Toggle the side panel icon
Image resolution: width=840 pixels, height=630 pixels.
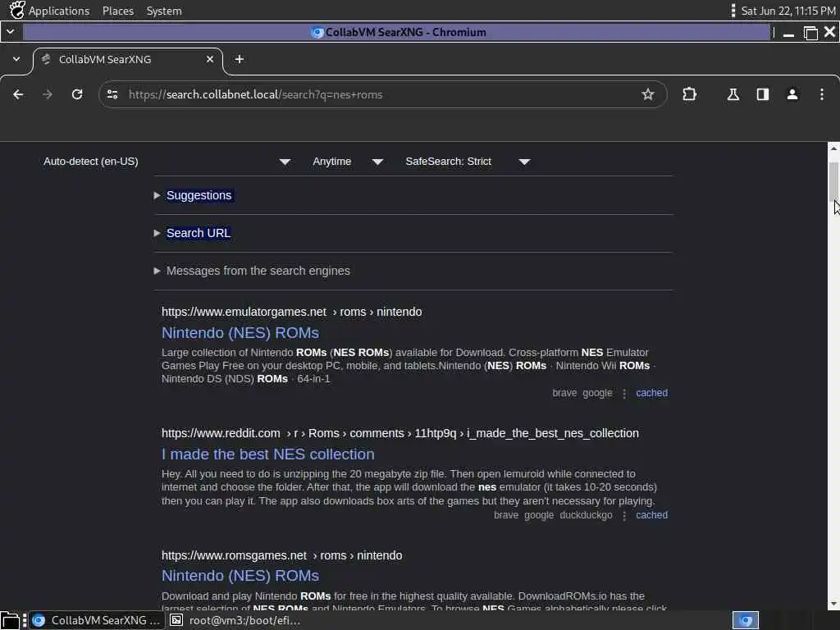[763, 95]
